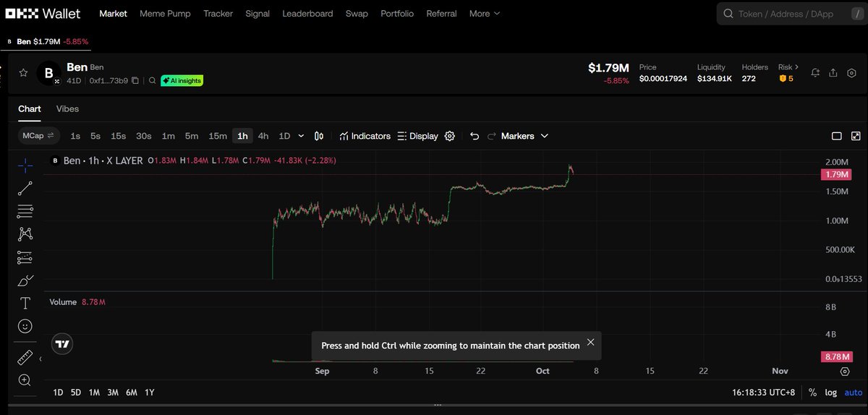Switch to the Vibes tab
Image resolution: width=868 pixels, height=415 pixels.
point(67,109)
